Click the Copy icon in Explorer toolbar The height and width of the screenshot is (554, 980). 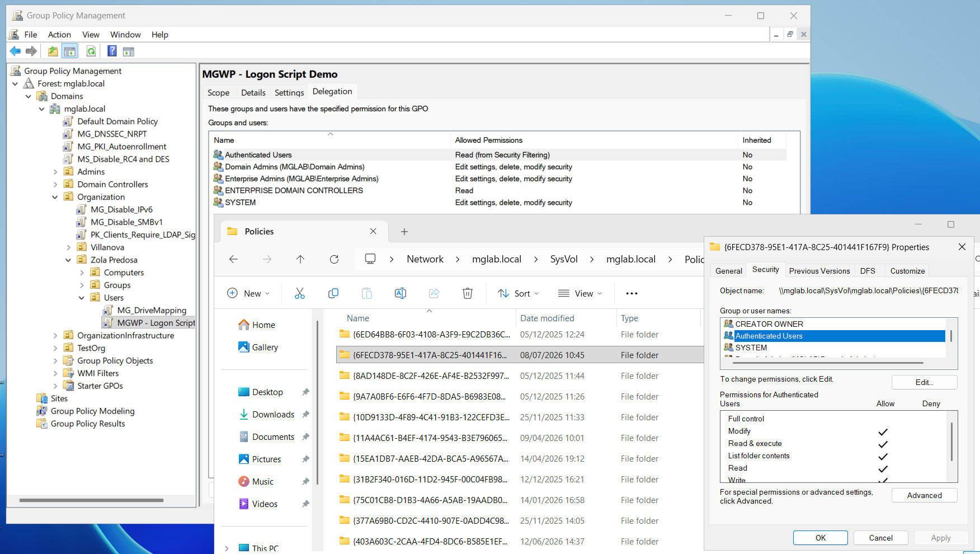click(x=333, y=293)
